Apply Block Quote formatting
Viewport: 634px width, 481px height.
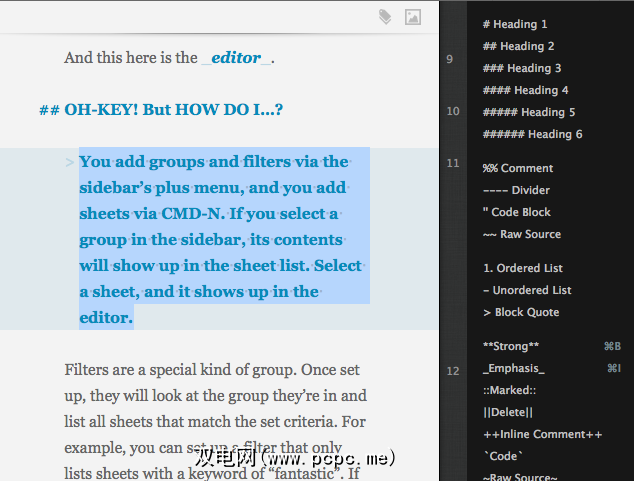click(521, 312)
